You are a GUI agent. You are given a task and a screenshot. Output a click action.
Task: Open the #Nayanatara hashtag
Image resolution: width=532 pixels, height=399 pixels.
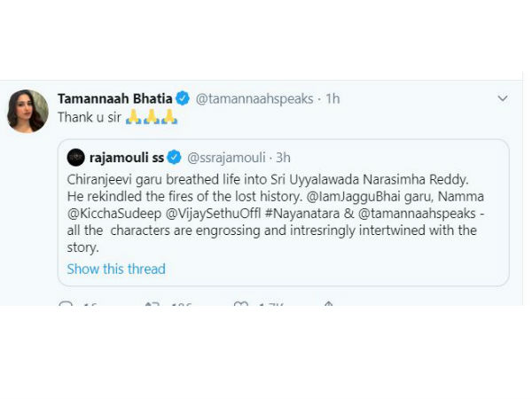click(x=302, y=214)
